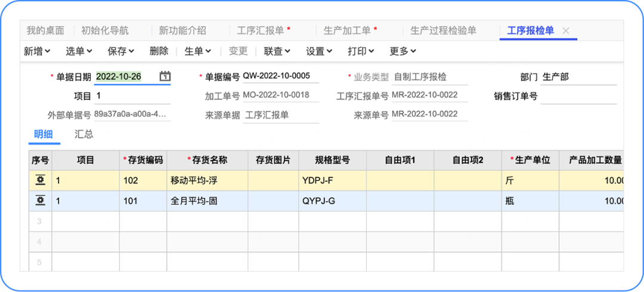Expand the 更多 menu
The image size is (644, 292).
coord(402,51)
